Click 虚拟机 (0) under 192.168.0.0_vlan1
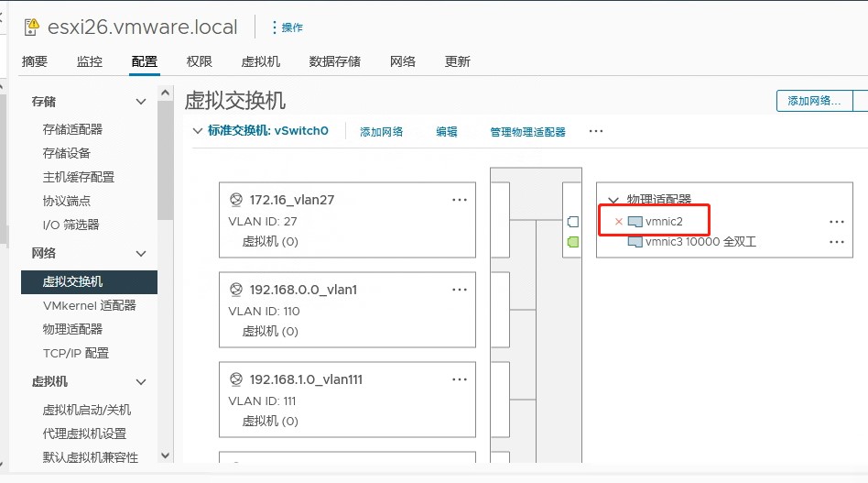Image resolution: width=868 pixels, height=483 pixels. [270, 332]
